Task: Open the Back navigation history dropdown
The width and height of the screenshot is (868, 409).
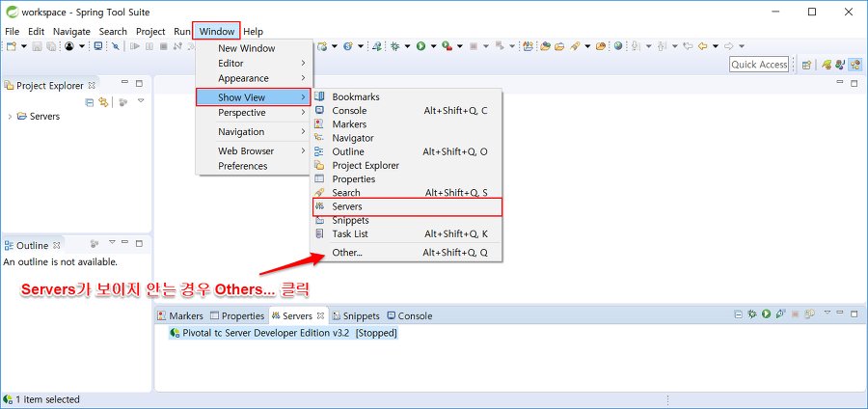Action: [716, 46]
